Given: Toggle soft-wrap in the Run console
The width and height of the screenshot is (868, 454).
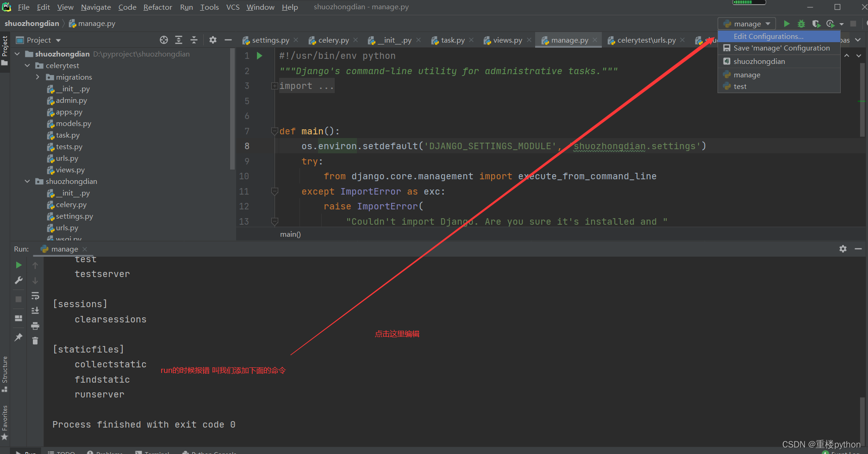Looking at the screenshot, I should click(x=35, y=296).
